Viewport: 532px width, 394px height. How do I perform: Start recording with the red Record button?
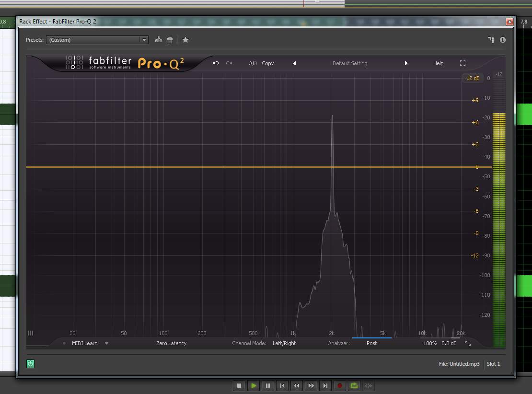click(340, 385)
